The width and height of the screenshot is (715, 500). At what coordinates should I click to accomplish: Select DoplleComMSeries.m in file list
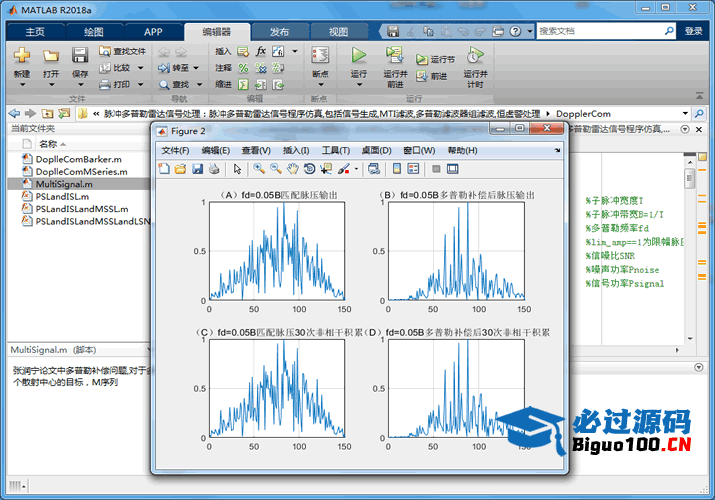[x=82, y=171]
